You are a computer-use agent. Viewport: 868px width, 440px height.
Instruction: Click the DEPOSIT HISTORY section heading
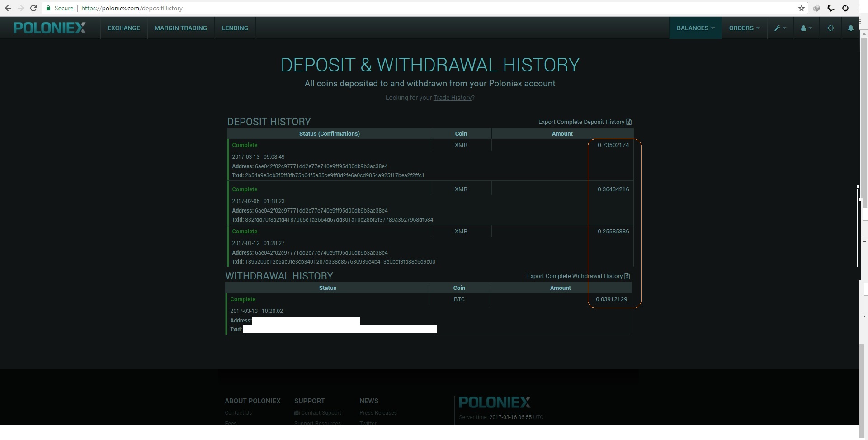[269, 122]
